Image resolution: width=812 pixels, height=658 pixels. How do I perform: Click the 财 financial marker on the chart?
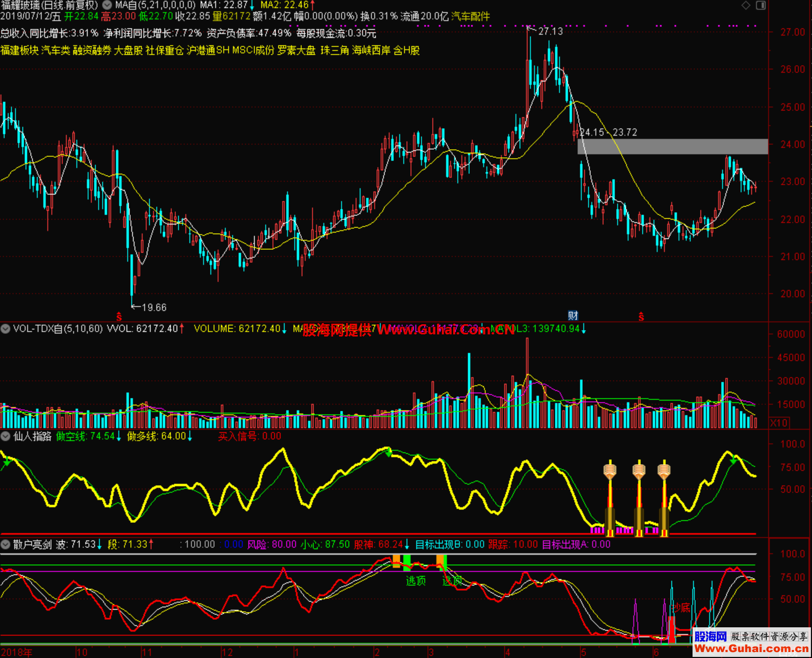point(573,316)
